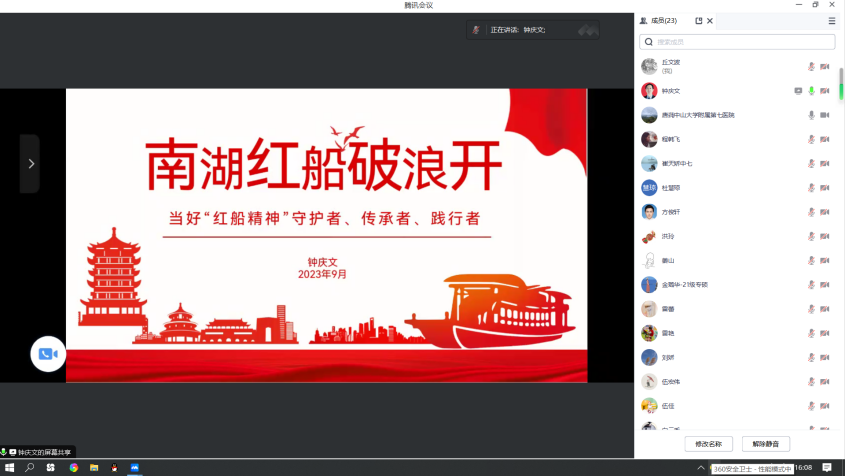Toggle muted microphone in 伍佳's row
The height and width of the screenshot is (476, 845).
tap(811, 406)
